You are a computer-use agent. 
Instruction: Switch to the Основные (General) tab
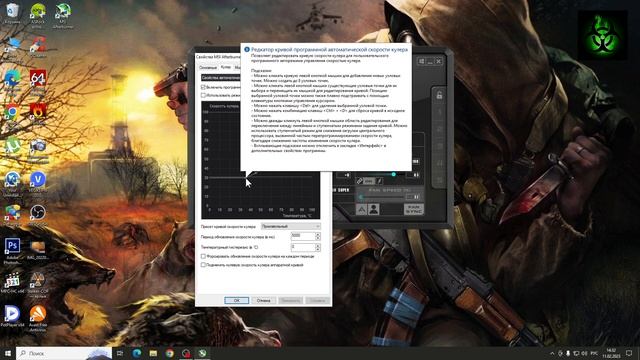[208, 67]
